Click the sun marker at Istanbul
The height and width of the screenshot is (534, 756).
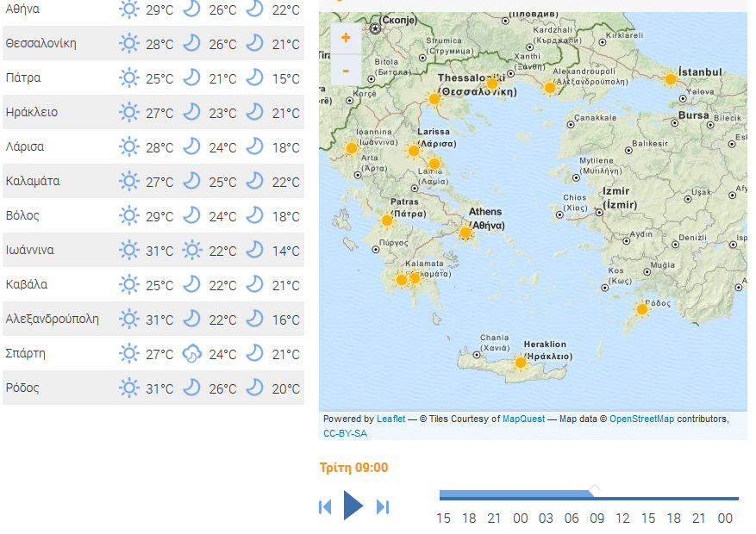[x=671, y=79]
